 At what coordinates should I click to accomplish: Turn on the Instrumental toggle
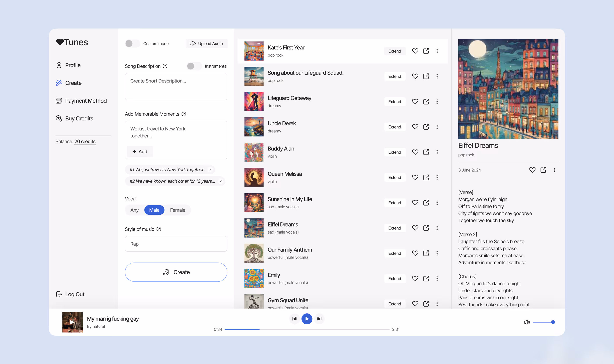(194, 66)
